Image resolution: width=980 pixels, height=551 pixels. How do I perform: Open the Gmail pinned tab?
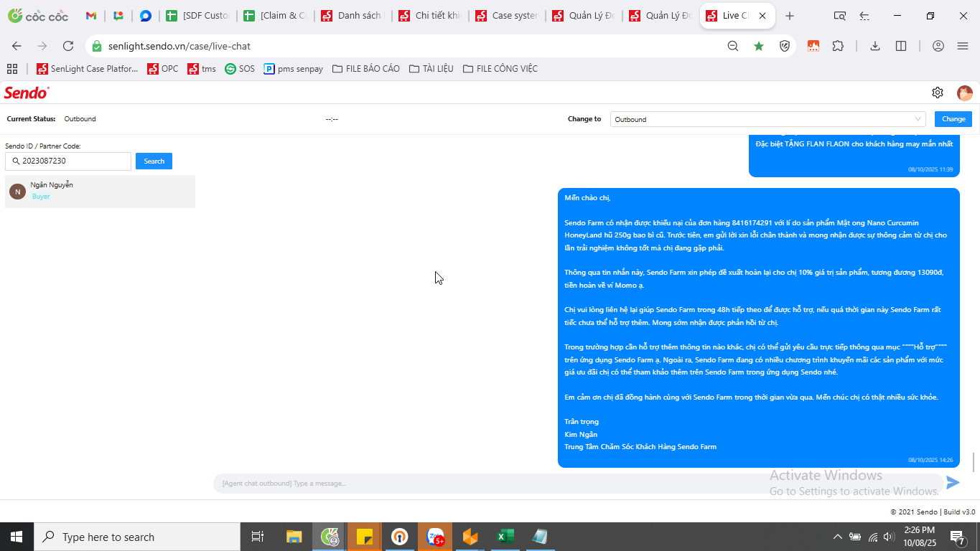pyautogui.click(x=91, y=16)
